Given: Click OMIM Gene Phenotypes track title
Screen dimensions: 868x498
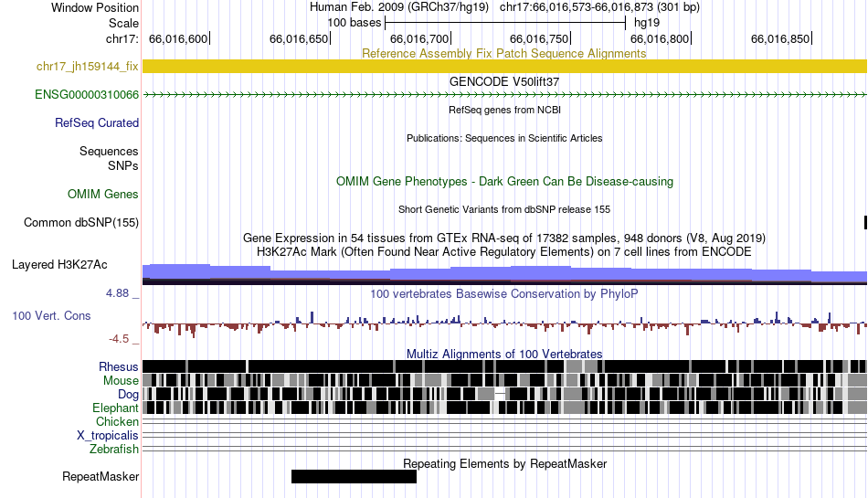Looking at the screenshot, I should click(x=504, y=182).
